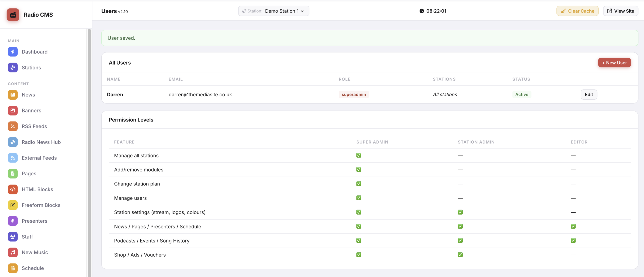
Task: Open the Freeform Blocks menu entry
Action: pyautogui.click(x=41, y=205)
